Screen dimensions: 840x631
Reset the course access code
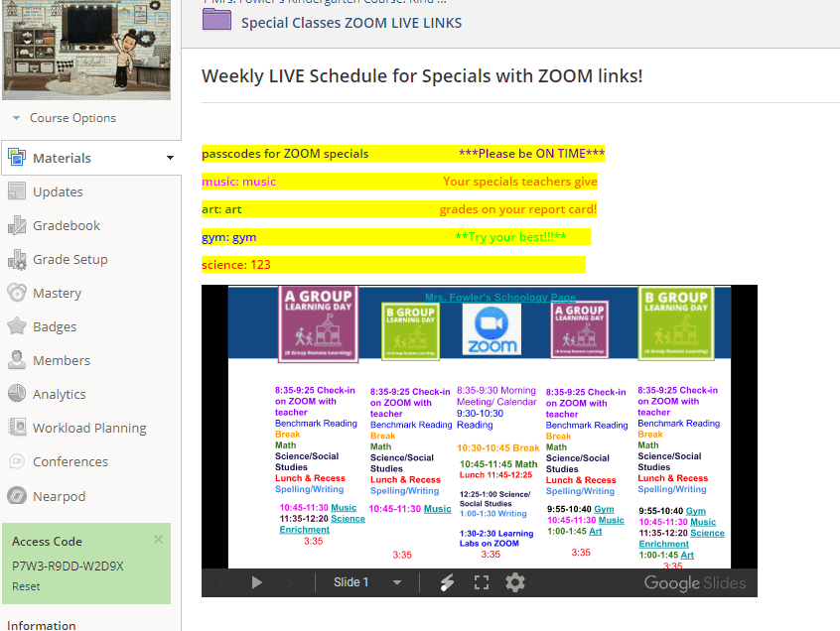tap(26, 586)
